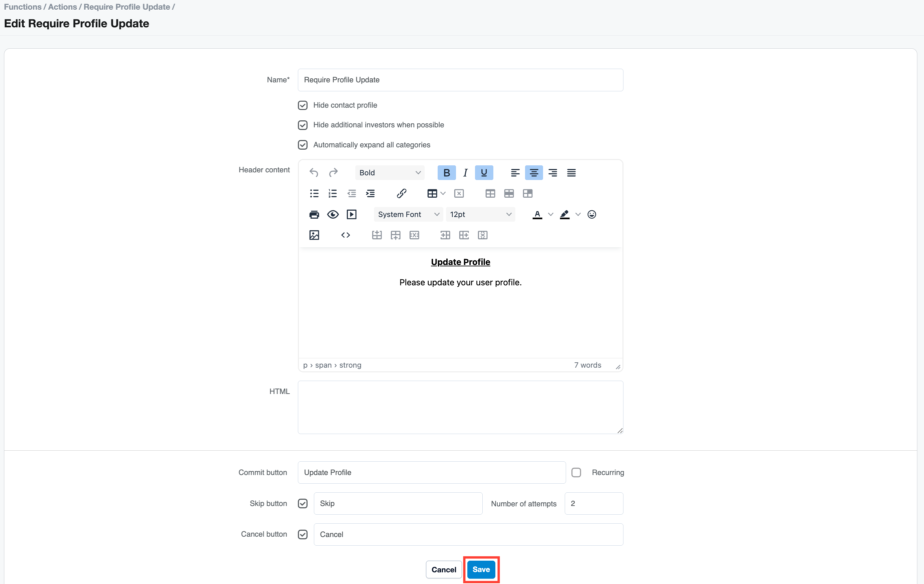This screenshot has width=924, height=584.
Task: Go to Actions in breadcrumb
Action: pyautogui.click(x=62, y=7)
